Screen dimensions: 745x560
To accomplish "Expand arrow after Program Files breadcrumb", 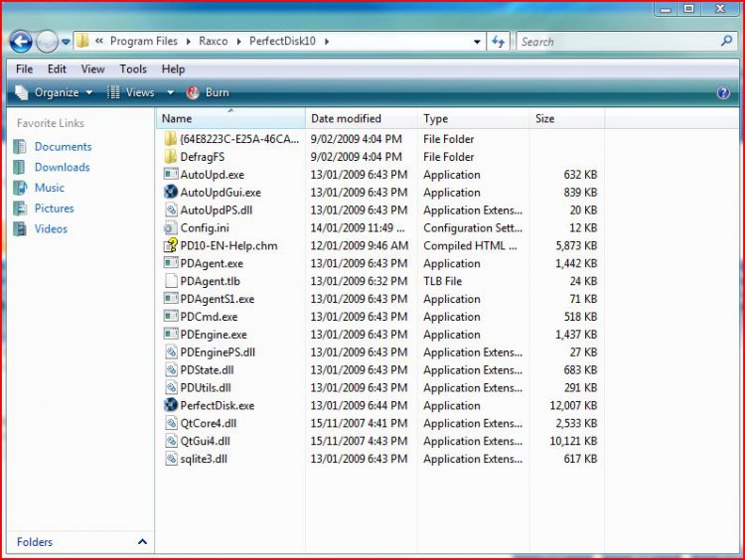I will point(189,42).
